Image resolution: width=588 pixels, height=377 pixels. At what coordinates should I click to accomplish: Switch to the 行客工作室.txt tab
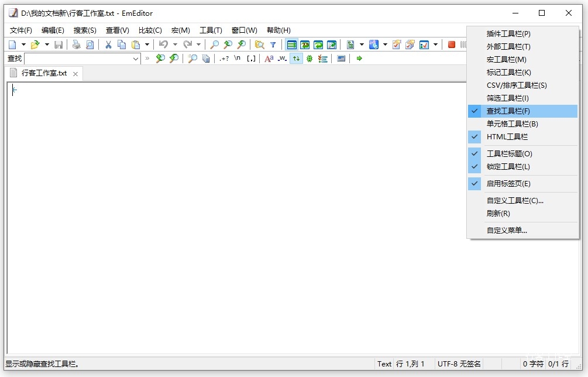point(44,73)
